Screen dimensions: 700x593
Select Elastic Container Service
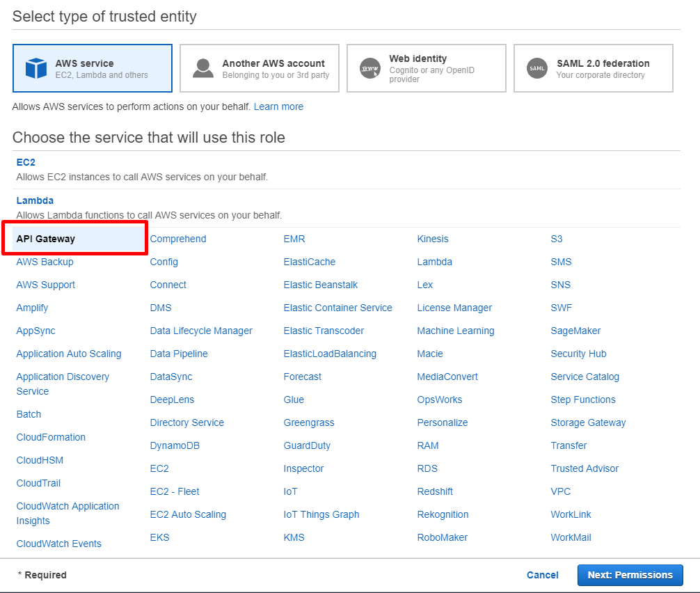coord(337,308)
